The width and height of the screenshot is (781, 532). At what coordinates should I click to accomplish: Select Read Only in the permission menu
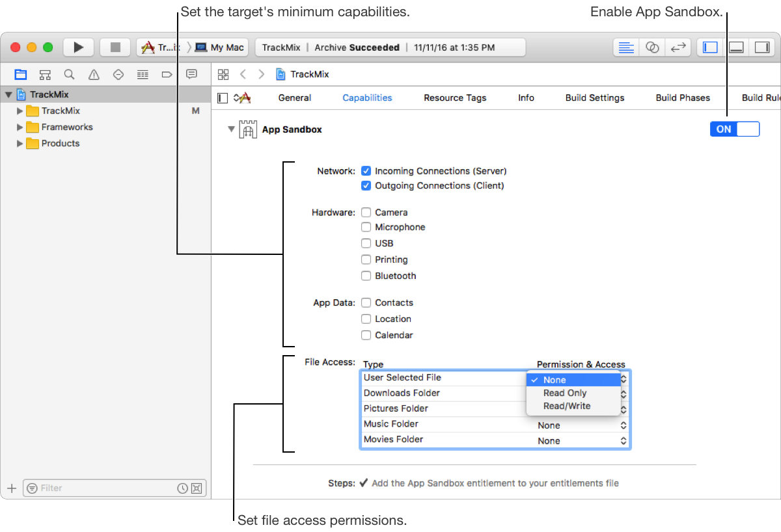(x=573, y=393)
